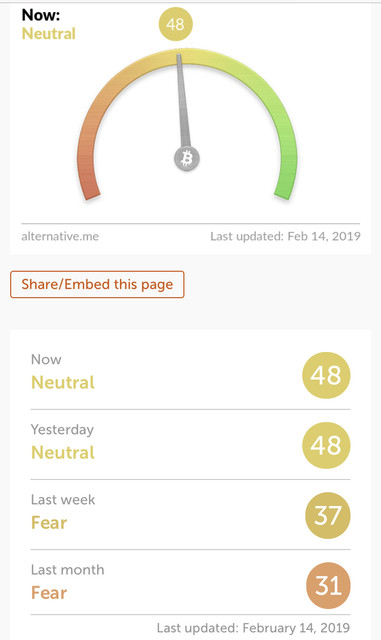Viewport: 381px width, 640px height.
Task: Click the 48 badge above the gauge
Action: click(176, 24)
